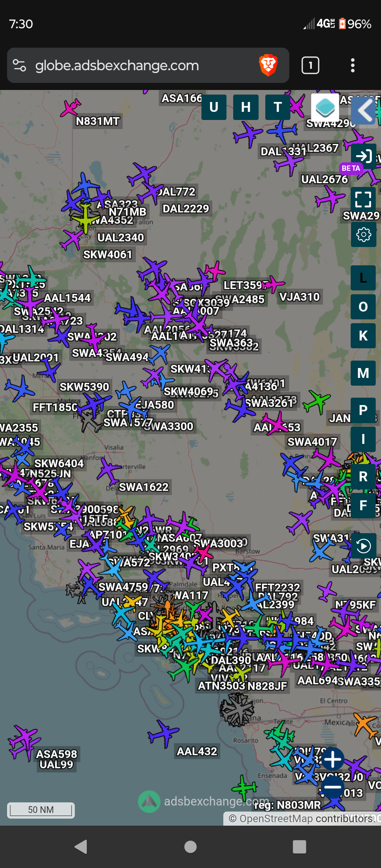The height and width of the screenshot is (868, 381).
Task: Select blue aircraft icon above AAL432
Action: pos(163,733)
